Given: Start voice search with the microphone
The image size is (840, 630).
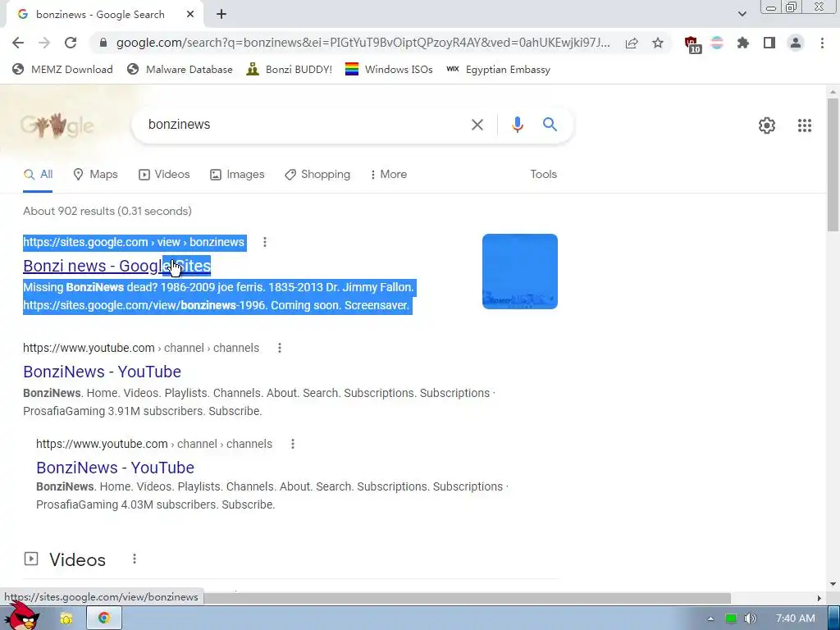Looking at the screenshot, I should (517, 125).
